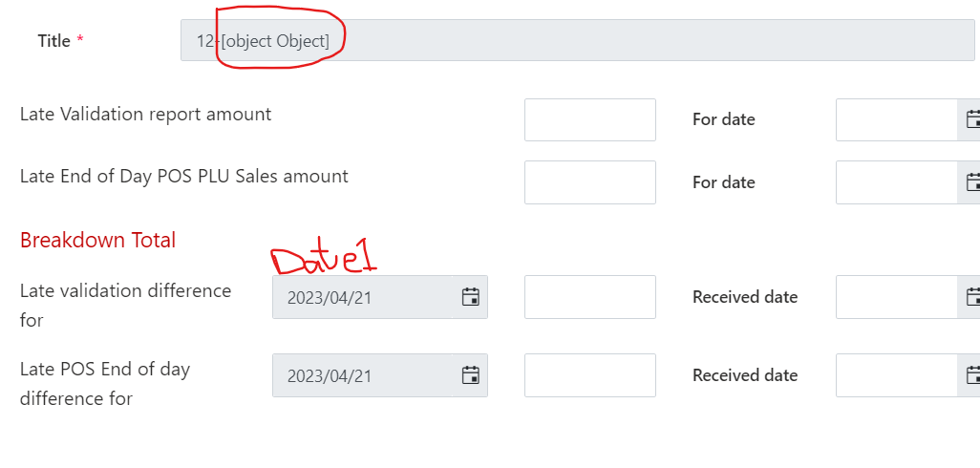This screenshot has height=468, width=980.
Task: Click the red Breakdown Total heading
Action: coord(97,240)
